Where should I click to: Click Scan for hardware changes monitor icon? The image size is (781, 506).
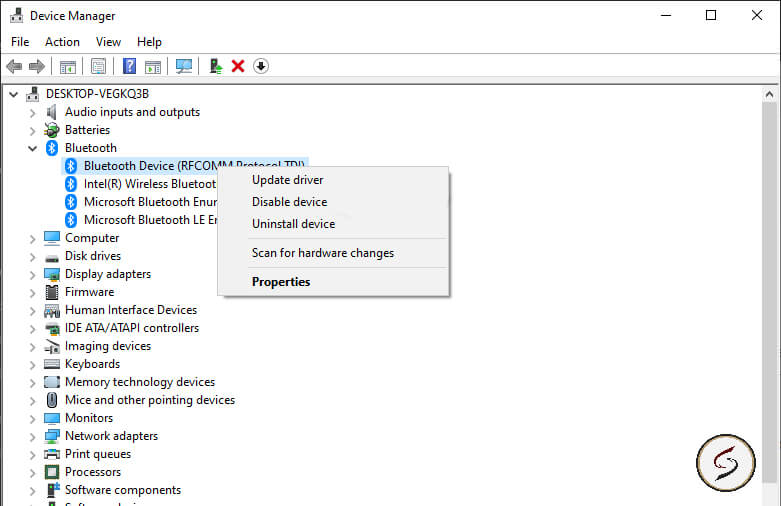click(x=184, y=66)
